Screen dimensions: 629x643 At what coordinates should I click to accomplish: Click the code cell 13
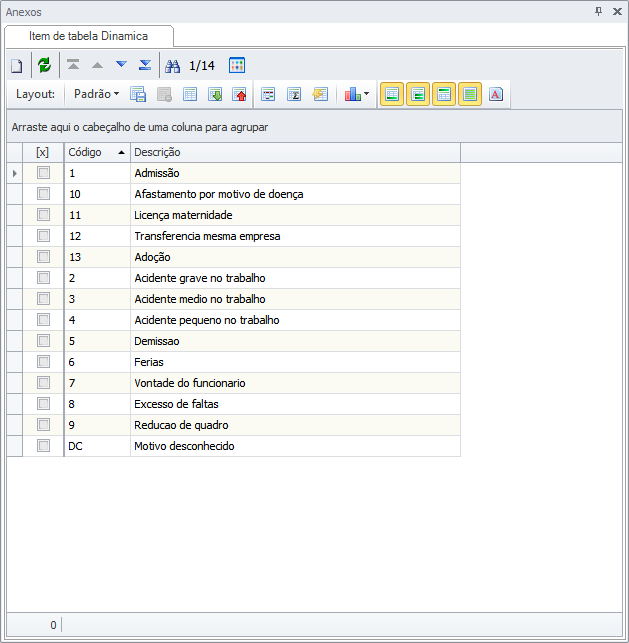pyautogui.click(x=97, y=257)
